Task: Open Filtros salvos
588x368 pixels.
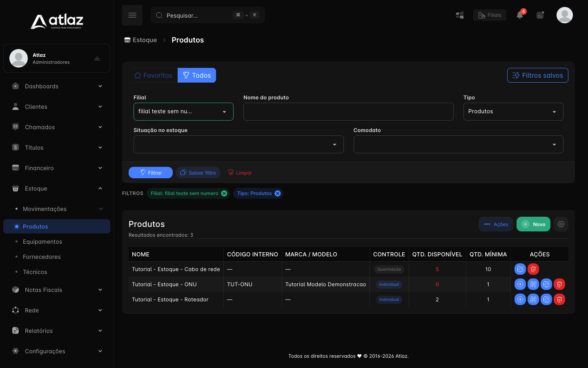Action: 537,75
